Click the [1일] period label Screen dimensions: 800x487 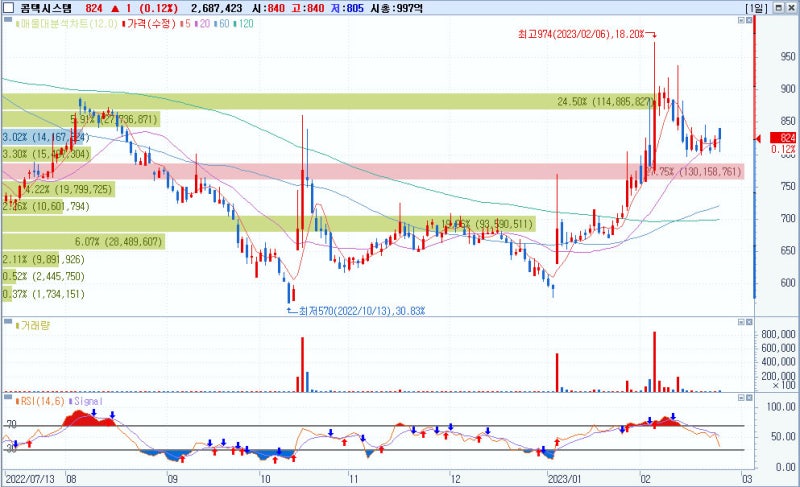coord(756,8)
